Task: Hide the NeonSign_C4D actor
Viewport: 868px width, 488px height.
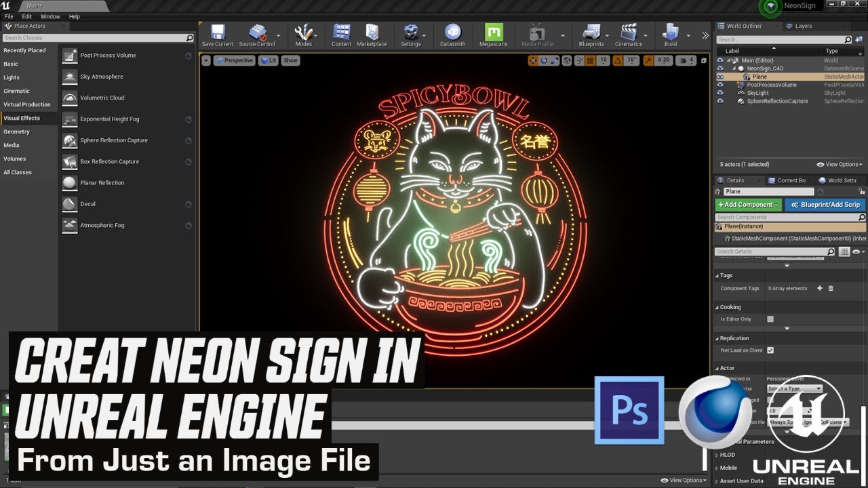Action: point(720,68)
